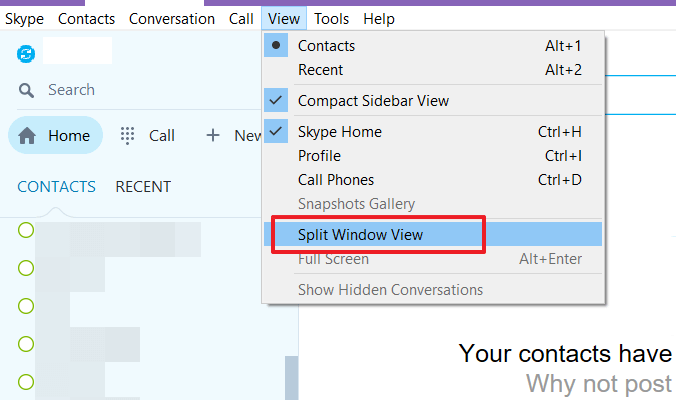Viewport: 676px width, 400px height.
Task: Open the Conversation menu
Action: pos(172,19)
